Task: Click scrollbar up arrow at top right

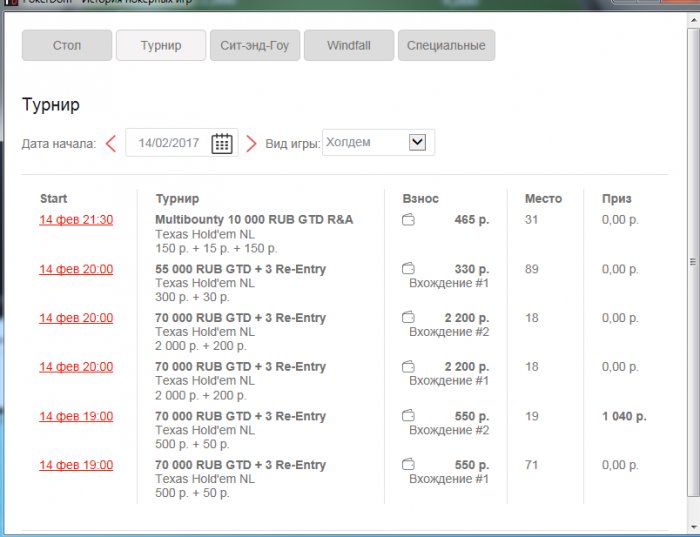Action: (694, 19)
